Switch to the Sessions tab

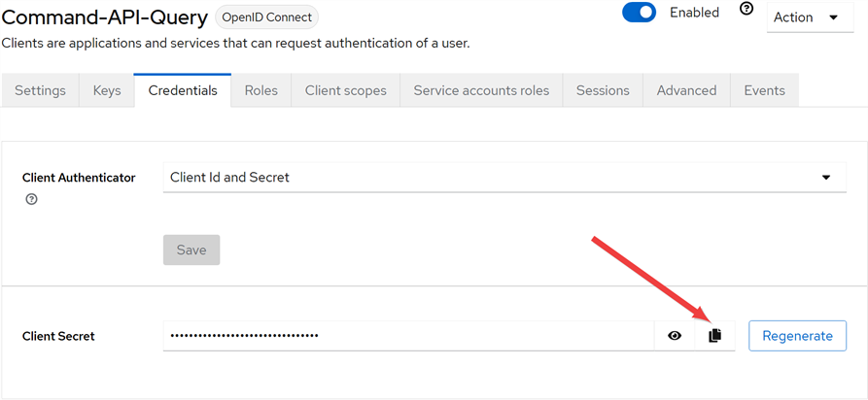(603, 90)
